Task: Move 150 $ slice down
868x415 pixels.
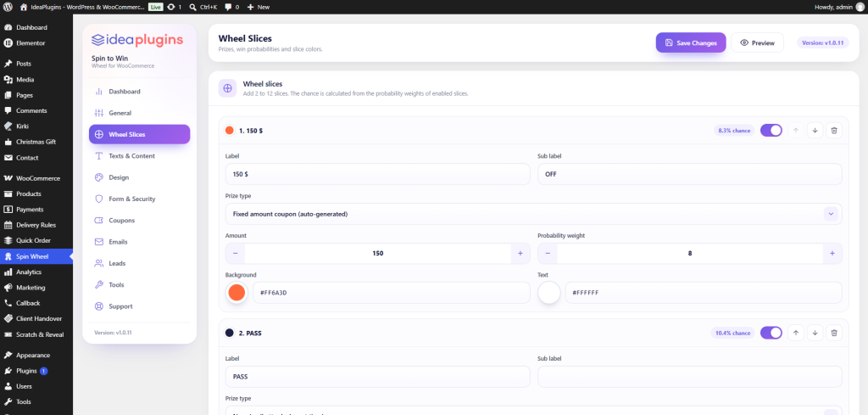Action: (815, 130)
